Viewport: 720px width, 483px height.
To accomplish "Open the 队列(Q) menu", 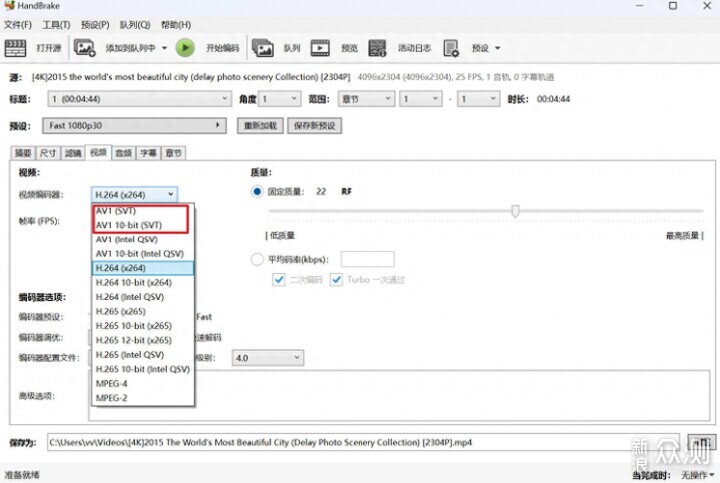I will click(x=135, y=25).
